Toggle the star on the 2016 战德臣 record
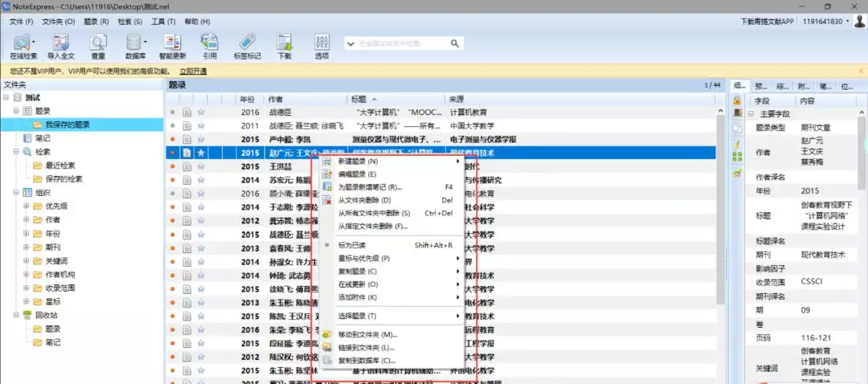The image size is (868, 384). pyautogui.click(x=201, y=112)
